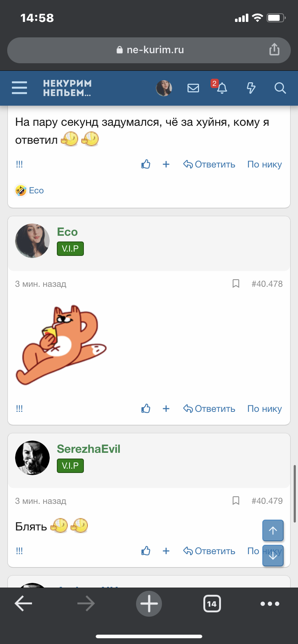The image size is (298, 644).
Task: Open Eco's avatar thumbnail in post
Action: tap(32, 241)
